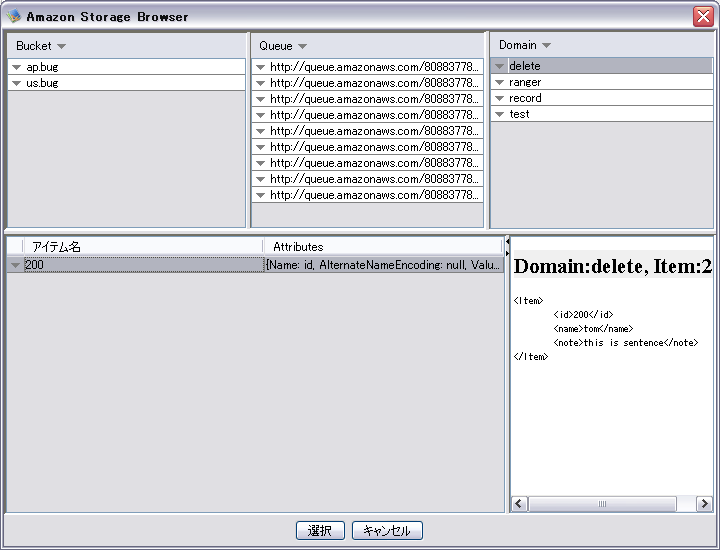
Task: Click the arrow icon beside the record domain
Action: tap(499, 99)
